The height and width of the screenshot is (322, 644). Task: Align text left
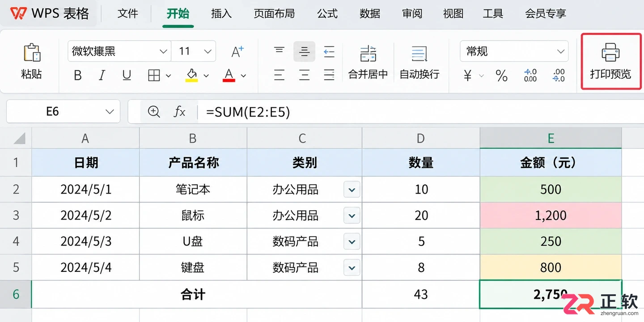coord(280,75)
